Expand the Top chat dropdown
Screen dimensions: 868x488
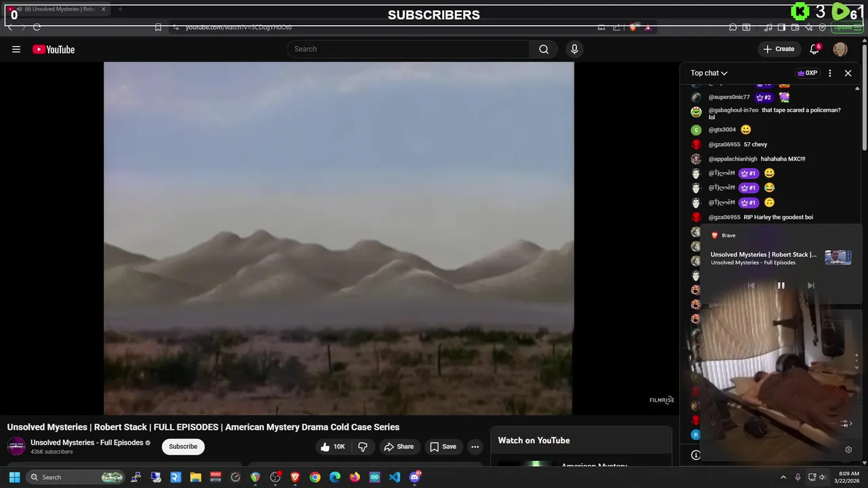tap(709, 73)
